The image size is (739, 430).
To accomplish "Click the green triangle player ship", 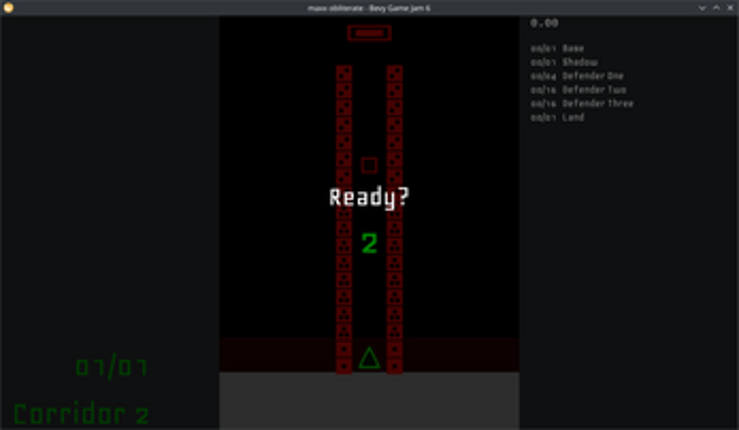I will [369, 358].
